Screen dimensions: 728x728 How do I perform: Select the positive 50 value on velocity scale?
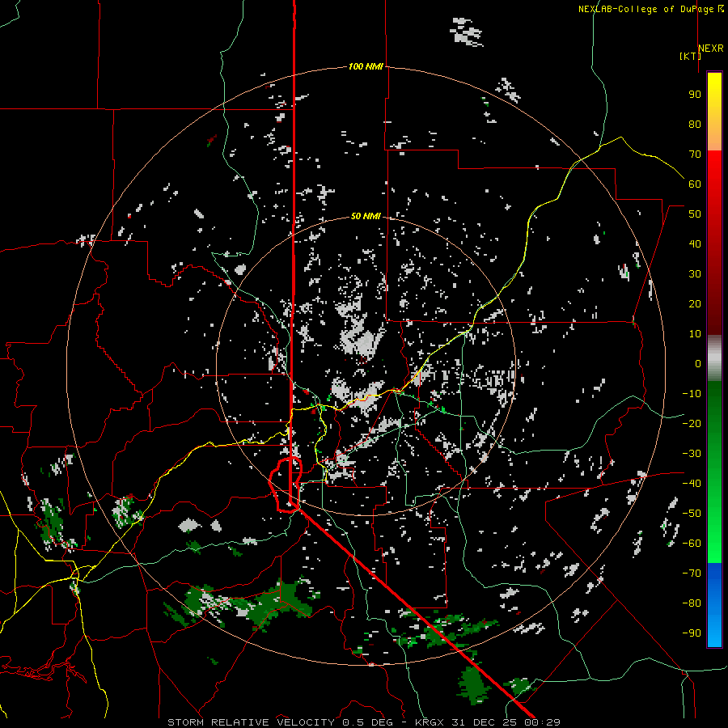(695, 214)
